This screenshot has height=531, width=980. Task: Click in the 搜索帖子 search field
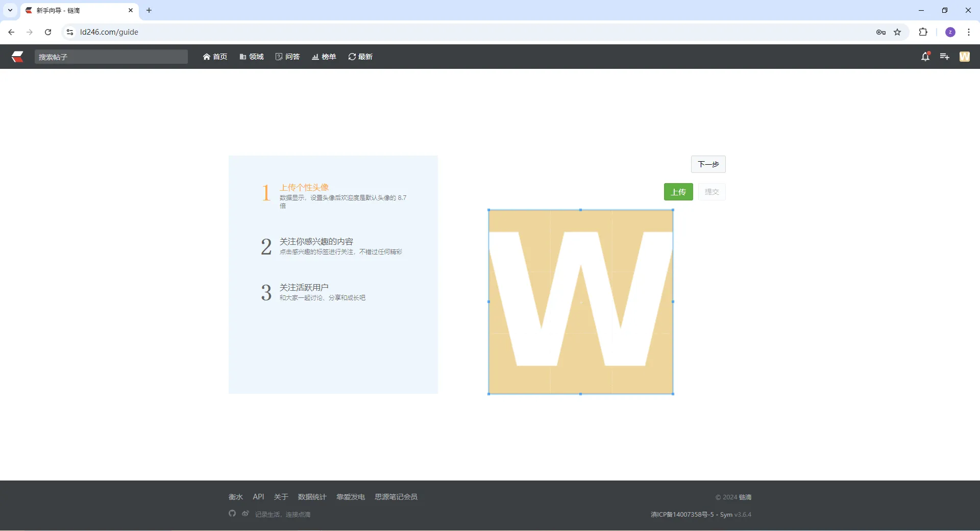(x=111, y=57)
